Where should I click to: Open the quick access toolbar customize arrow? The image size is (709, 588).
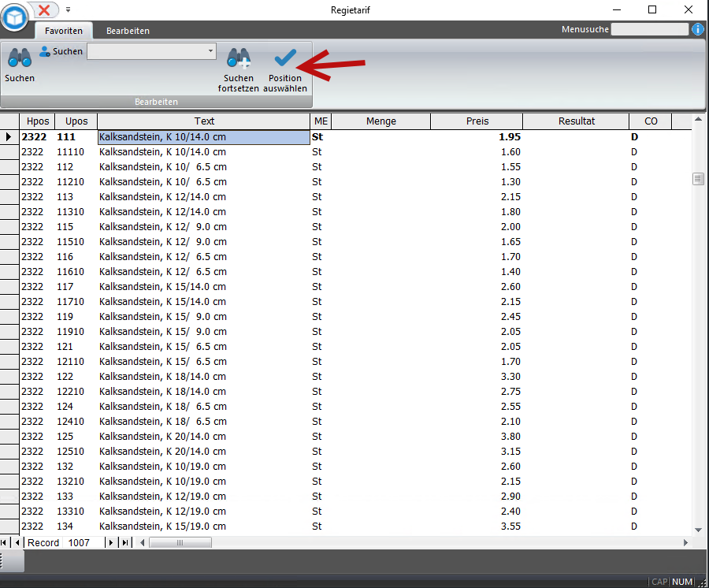pyautogui.click(x=68, y=10)
